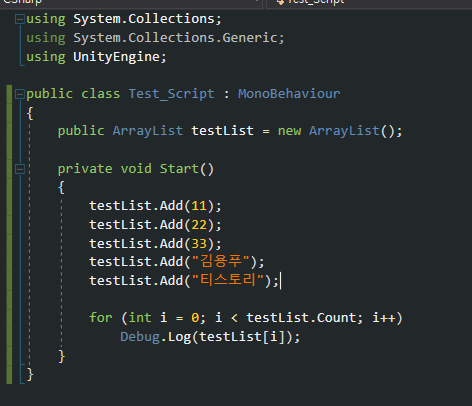472x406 pixels.
Task: Click the for loop keyword
Action: click(101, 318)
